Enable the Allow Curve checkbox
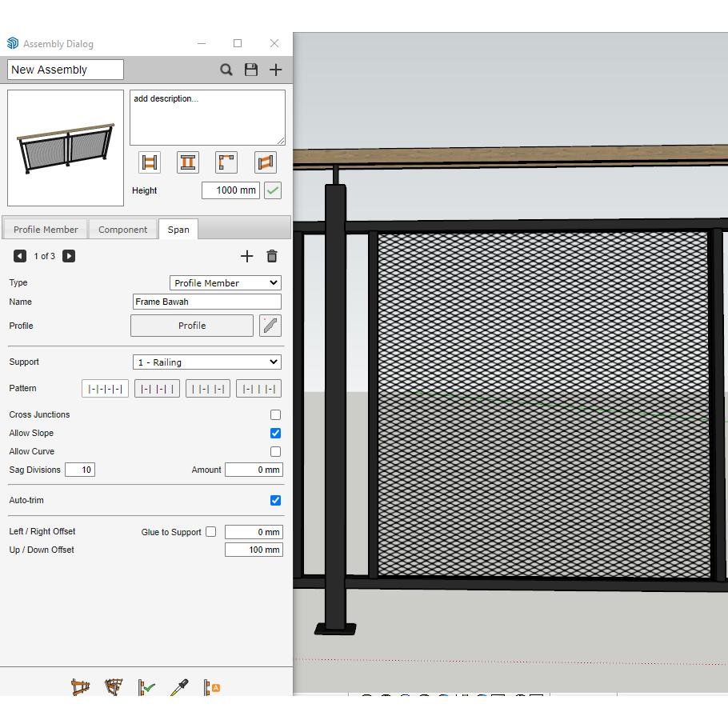This screenshot has width=728, height=728. coord(275,451)
